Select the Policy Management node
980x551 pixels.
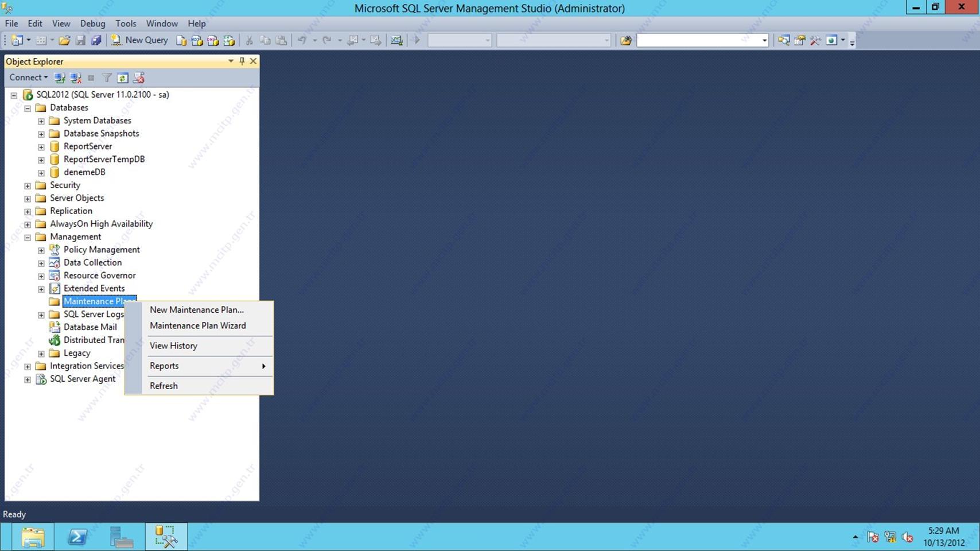(x=102, y=250)
